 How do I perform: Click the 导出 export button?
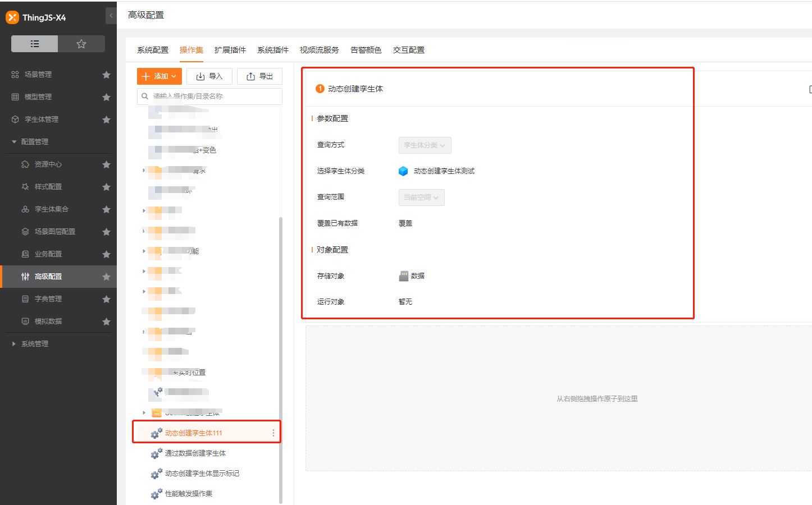click(259, 76)
